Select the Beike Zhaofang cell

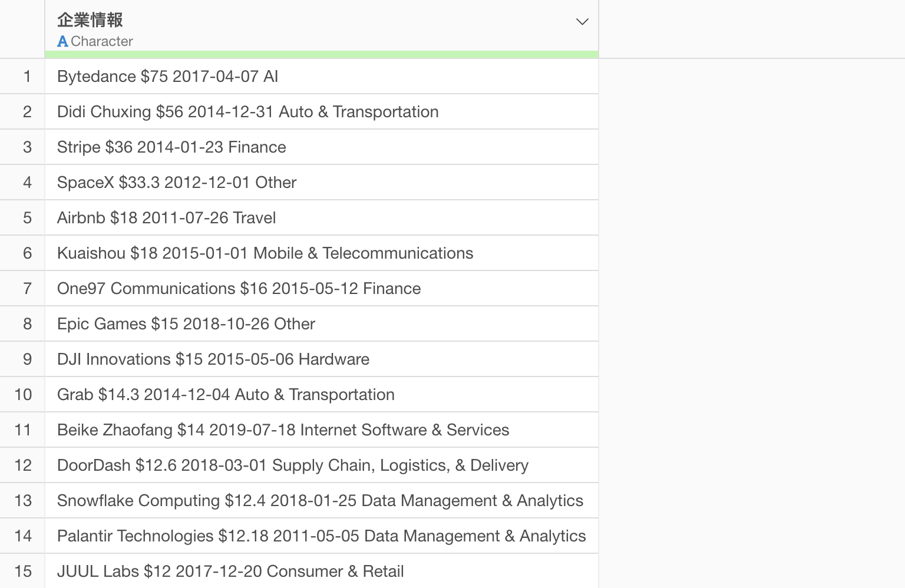pos(283,430)
